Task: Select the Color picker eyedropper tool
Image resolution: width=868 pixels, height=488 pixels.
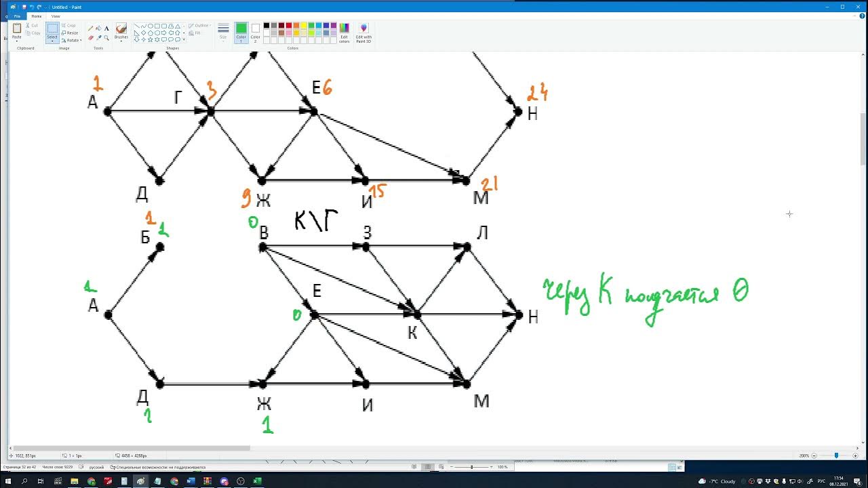Action: tap(99, 38)
